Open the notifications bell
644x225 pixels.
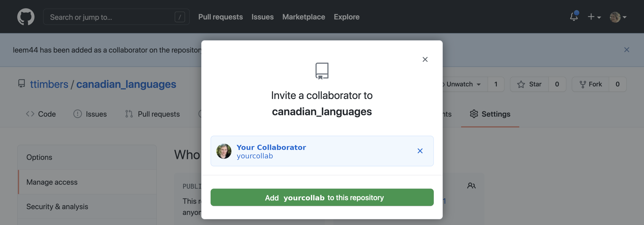tap(574, 17)
